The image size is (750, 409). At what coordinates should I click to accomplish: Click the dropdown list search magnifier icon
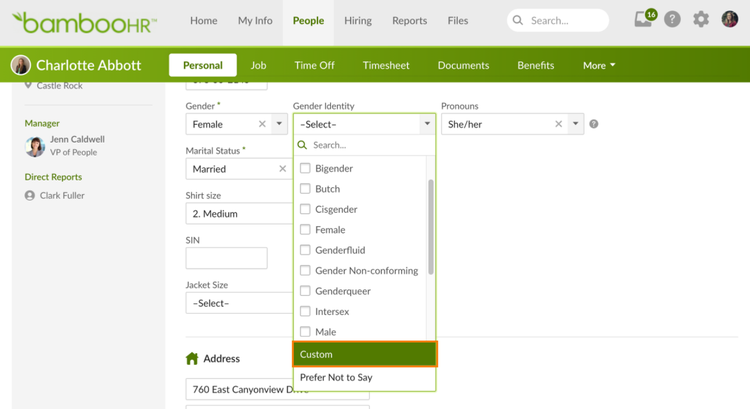[x=302, y=145]
